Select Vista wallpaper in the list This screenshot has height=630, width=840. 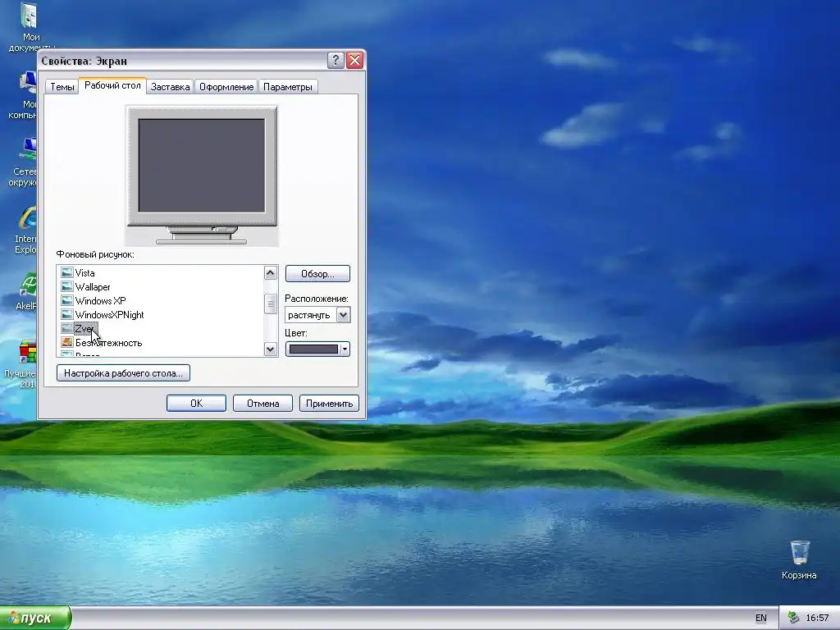click(84, 272)
